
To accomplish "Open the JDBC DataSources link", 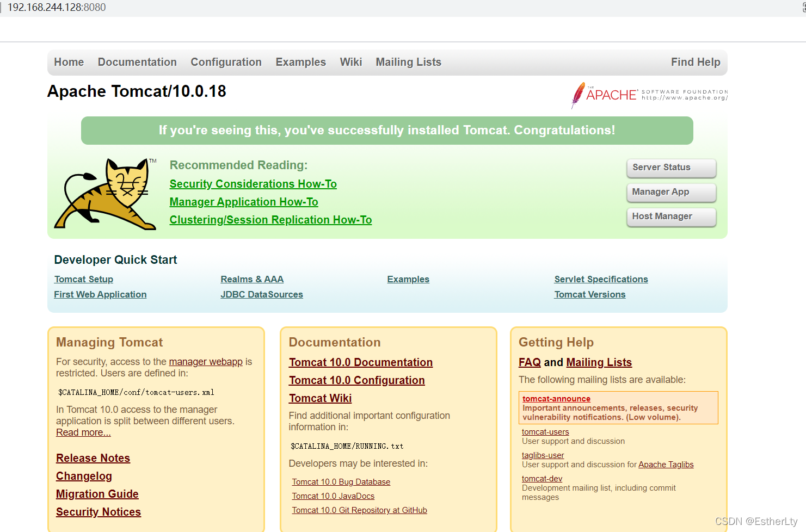I will (262, 294).
